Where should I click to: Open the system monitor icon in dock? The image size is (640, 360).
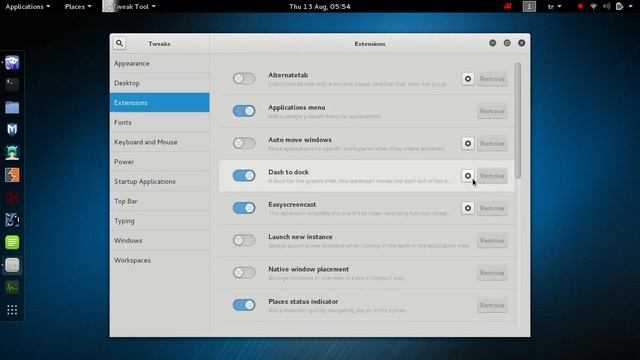[12, 288]
